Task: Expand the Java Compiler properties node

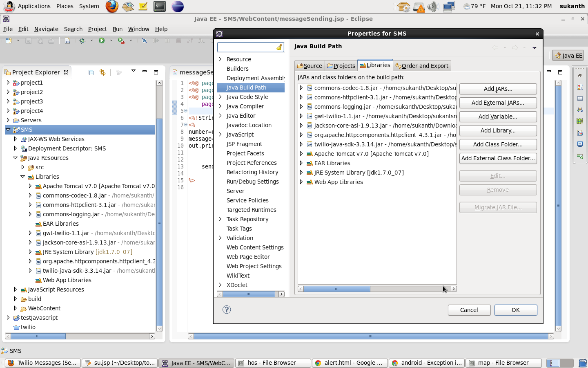Action: 220,106
